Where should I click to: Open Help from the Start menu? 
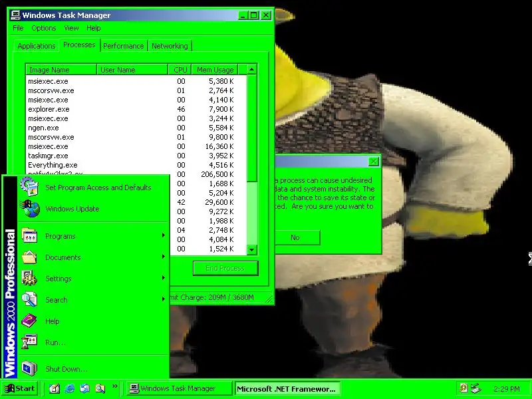(93, 321)
